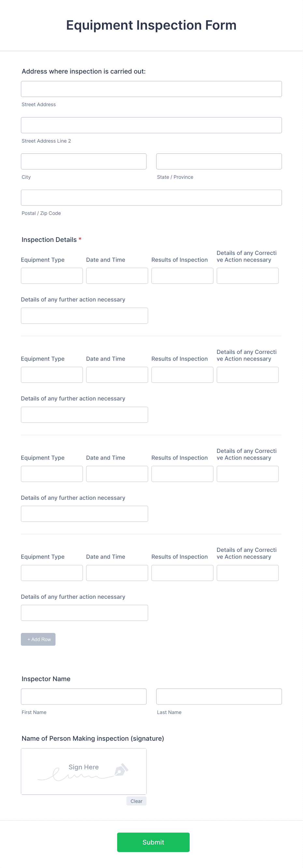
Task: Click fourth row Date and Time field
Action: point(117,573)
